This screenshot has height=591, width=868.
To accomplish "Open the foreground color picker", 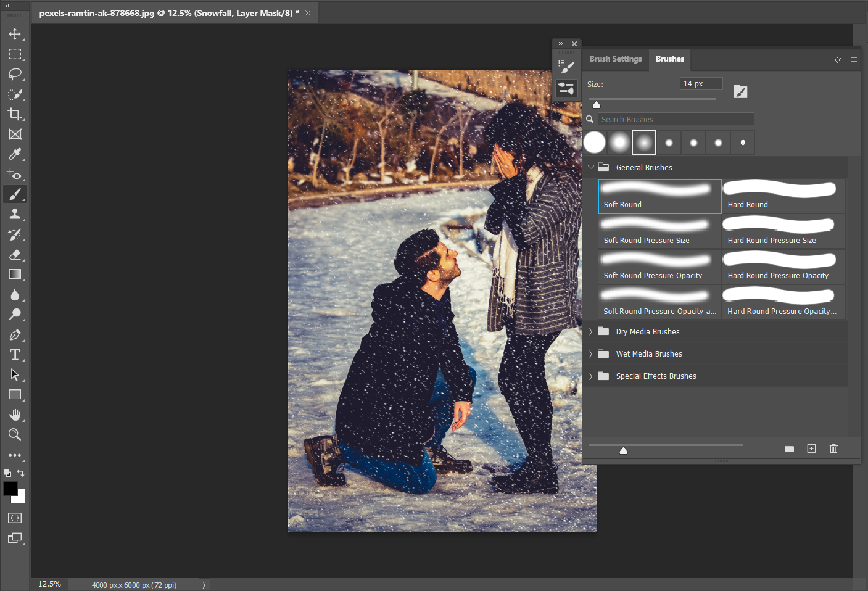I will point(10,489).
